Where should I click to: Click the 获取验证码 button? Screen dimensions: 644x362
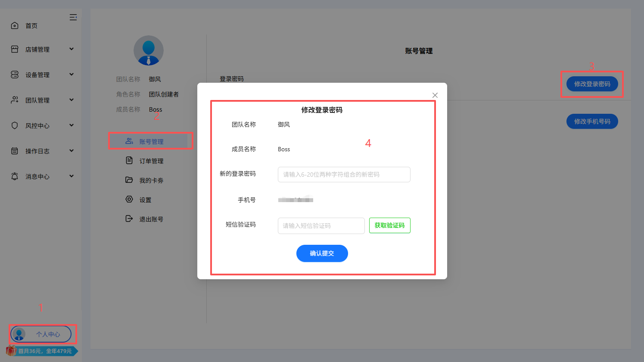[389, 225]
